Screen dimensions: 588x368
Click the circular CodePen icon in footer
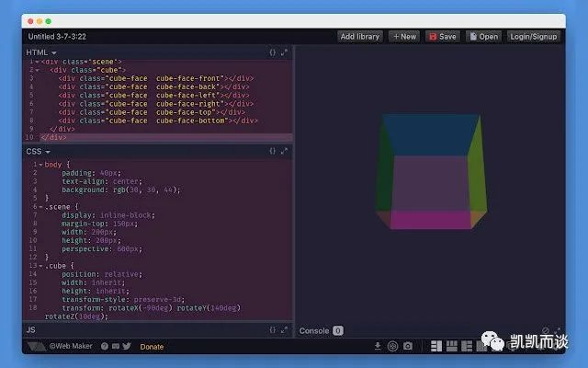[392, 346]
